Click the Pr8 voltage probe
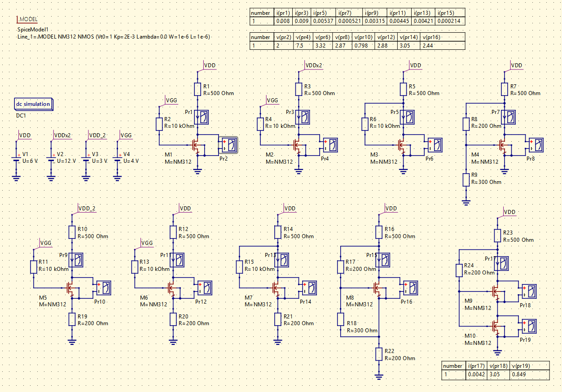 (x=536, y=145)
